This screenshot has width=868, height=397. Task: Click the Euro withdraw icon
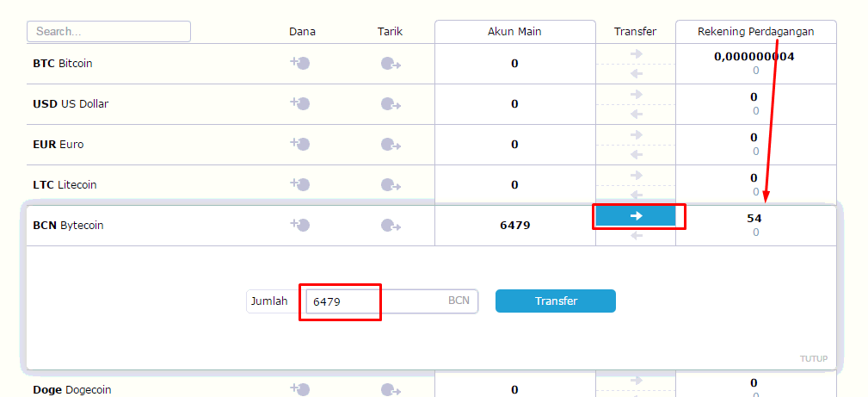pyautogui.click(x=391, y=145)
